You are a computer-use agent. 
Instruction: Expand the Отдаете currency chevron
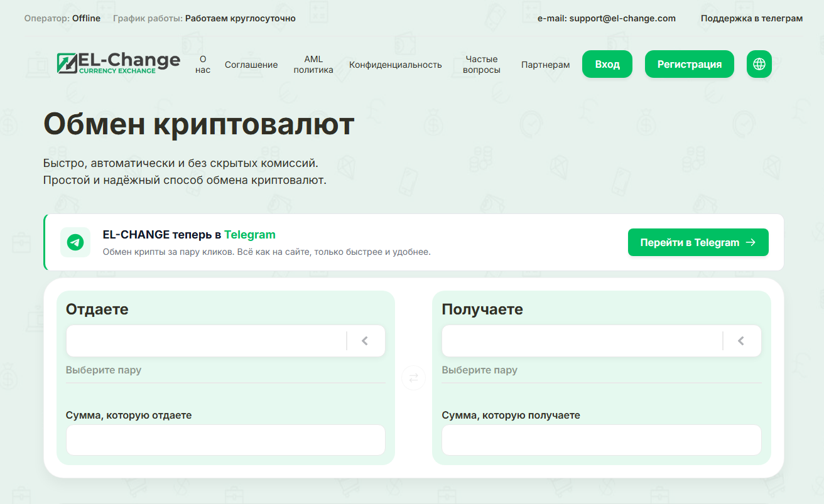(x=365, y=341)
